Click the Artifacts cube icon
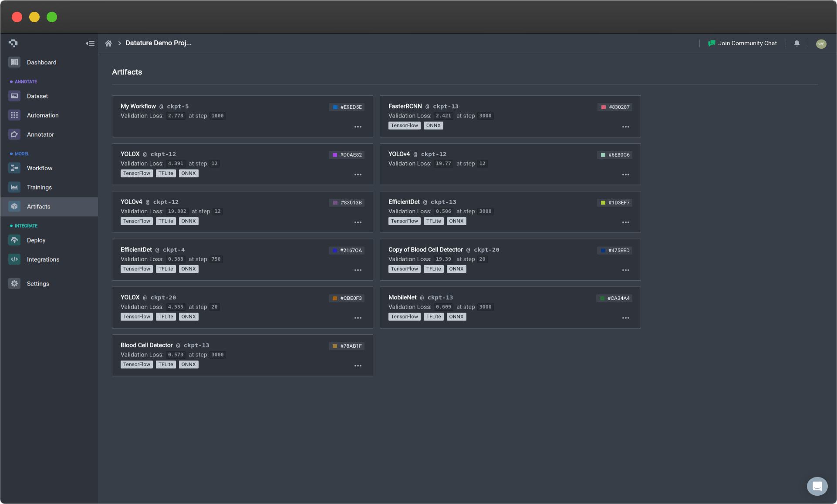 pyautogui.click(x=14, y=206)
